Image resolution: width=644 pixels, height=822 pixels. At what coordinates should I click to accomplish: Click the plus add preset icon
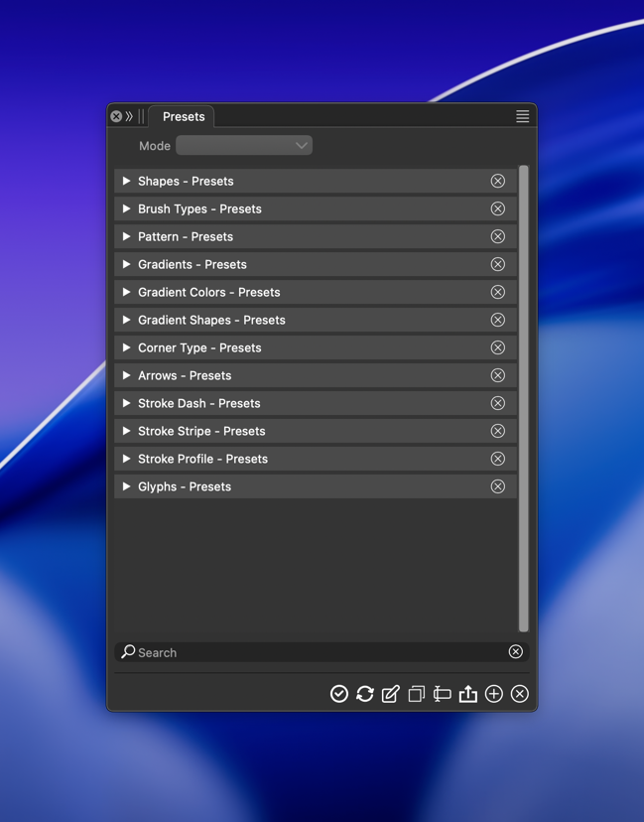coord(494,694)
